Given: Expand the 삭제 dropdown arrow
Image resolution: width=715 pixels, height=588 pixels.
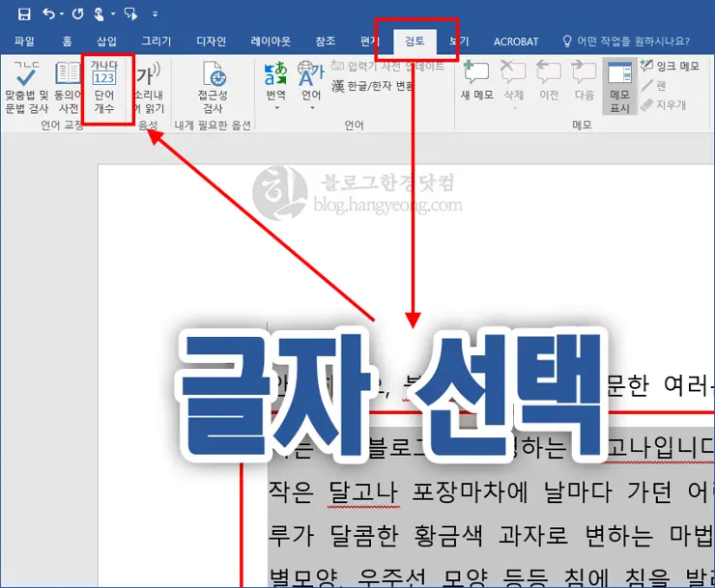Looking at the screenshot, I should coord(515,108).
